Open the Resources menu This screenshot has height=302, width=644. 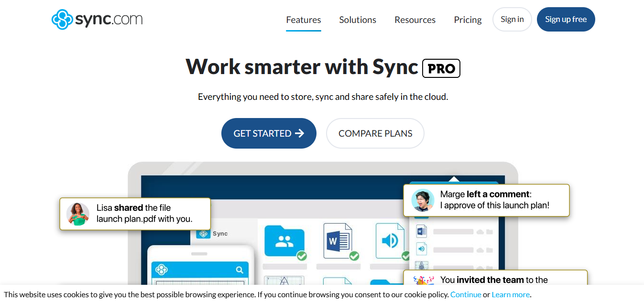415,20
